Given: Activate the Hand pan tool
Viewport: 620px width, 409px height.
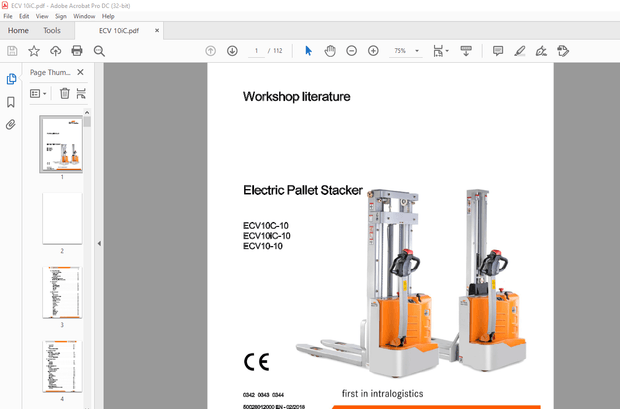Looking at the screenshot, I should tap(330, 51).
